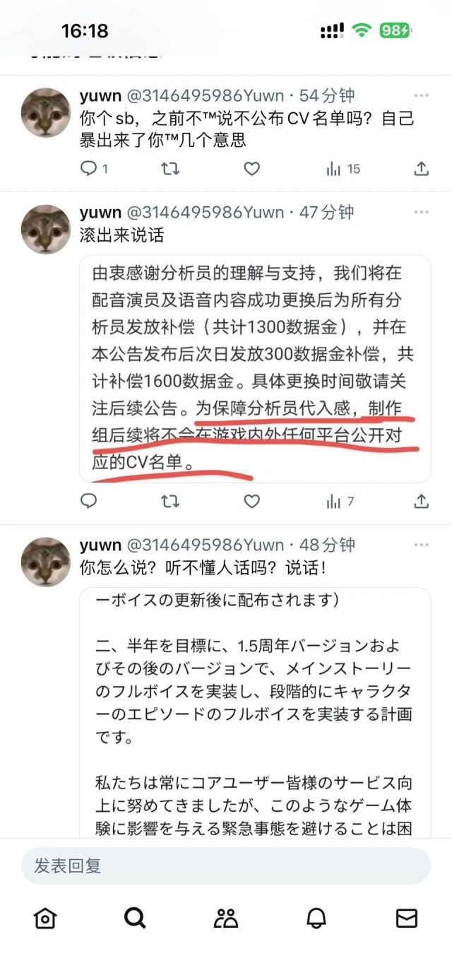Open more options on 54分钟 tweet

tap(422, 95)
